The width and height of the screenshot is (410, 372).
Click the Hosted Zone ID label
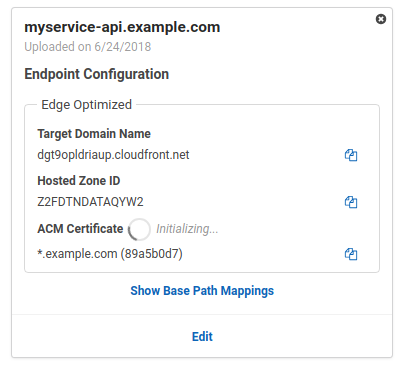79,181
